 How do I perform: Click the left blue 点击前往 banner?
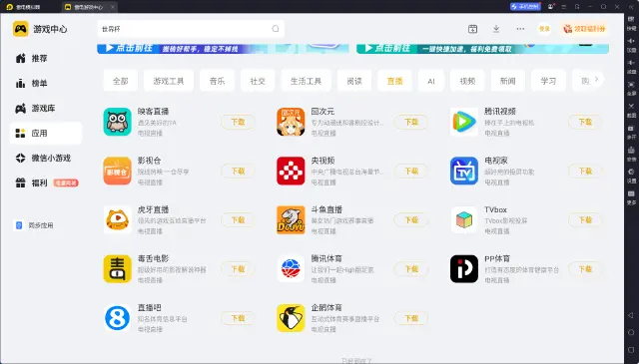223,49
